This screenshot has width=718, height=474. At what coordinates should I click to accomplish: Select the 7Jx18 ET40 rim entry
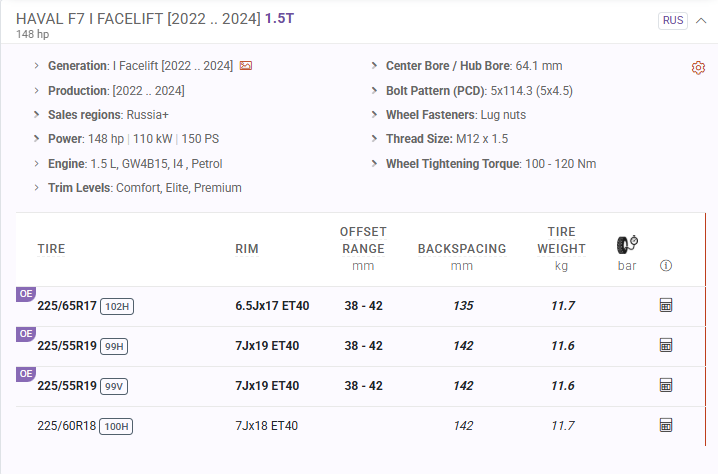(266, 426)
